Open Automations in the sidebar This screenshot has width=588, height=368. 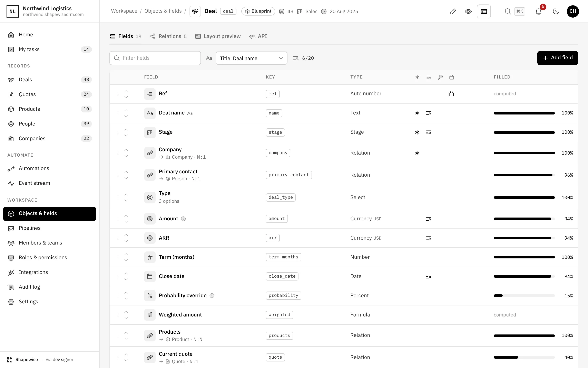click(50, 168)
